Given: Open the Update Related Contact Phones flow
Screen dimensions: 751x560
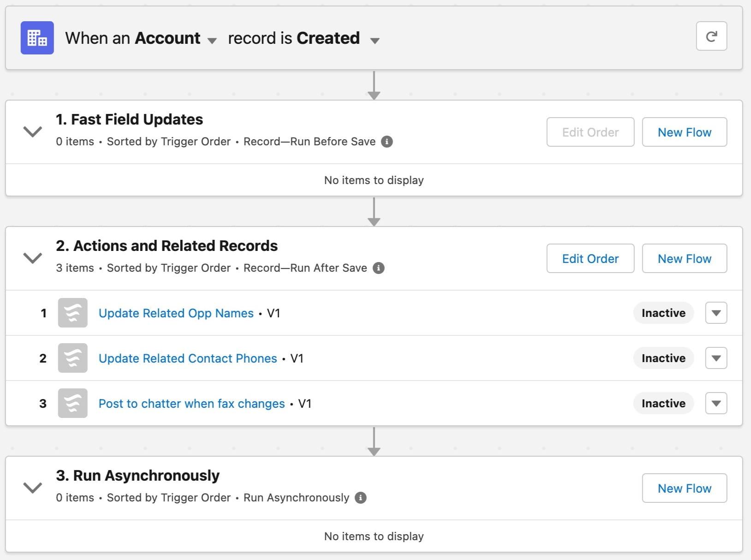Looking at the screenshot, I should (188, 358).
